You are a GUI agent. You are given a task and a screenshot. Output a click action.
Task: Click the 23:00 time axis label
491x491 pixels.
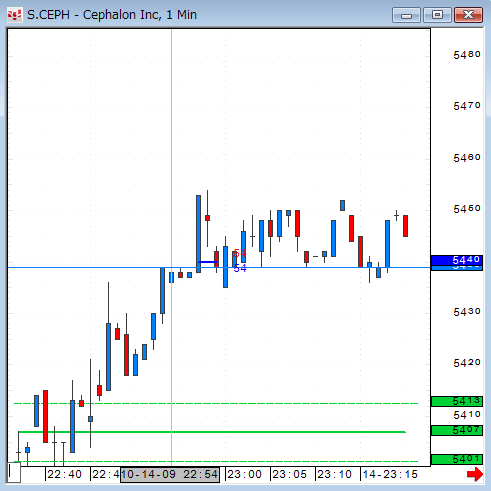244,474
